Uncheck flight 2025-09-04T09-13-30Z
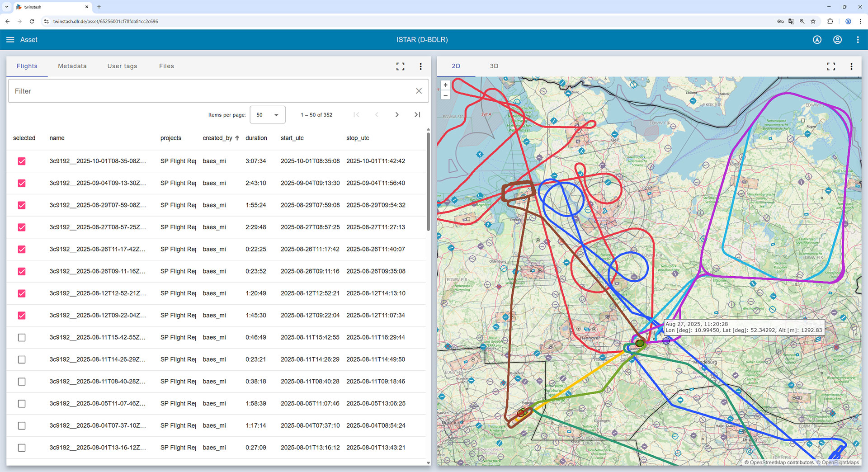Viewport: 868px width, 472px height. coord(22,183)
